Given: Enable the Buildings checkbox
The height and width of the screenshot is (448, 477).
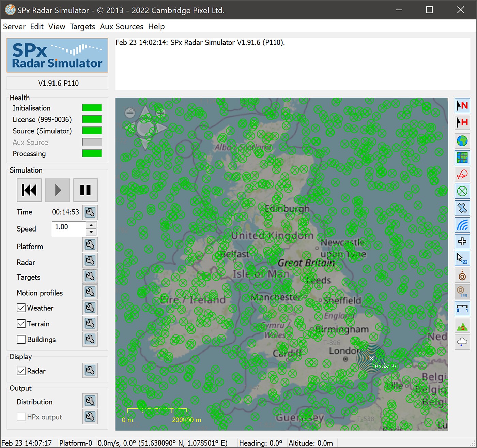Looking at the screenshot, I should pos(21,339).
